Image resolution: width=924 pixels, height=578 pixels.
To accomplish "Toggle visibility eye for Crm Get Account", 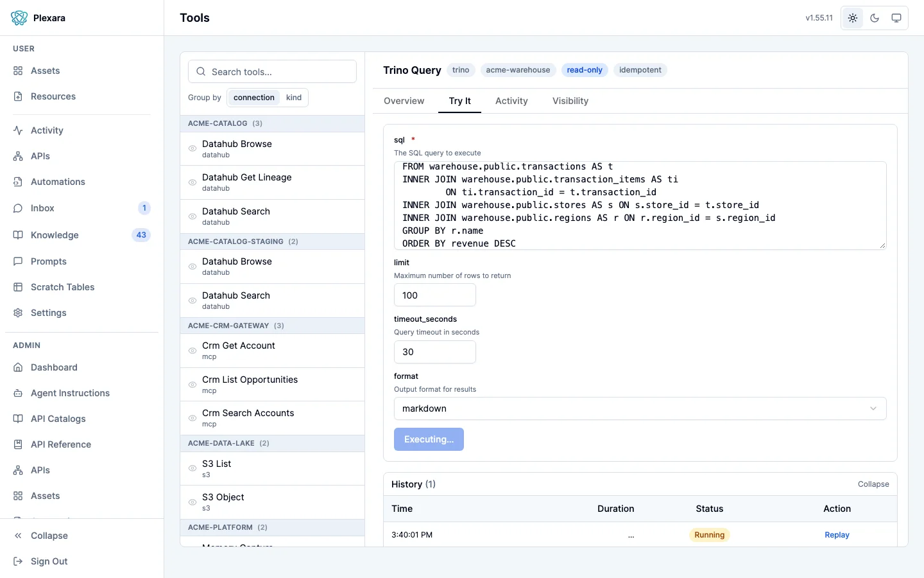I will pos(193,351).
